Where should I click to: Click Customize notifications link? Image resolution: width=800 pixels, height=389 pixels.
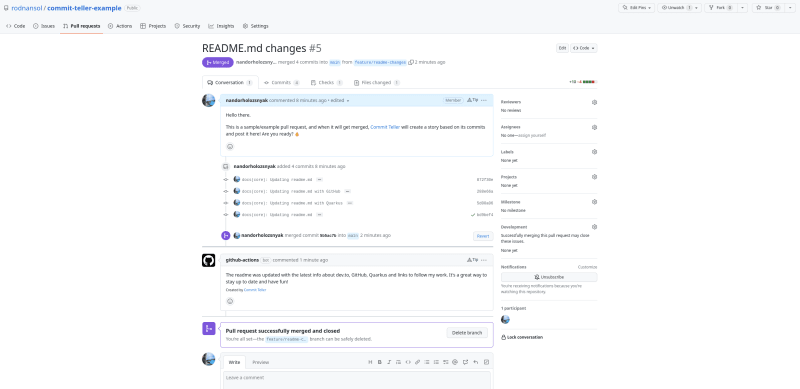point(587,267)
